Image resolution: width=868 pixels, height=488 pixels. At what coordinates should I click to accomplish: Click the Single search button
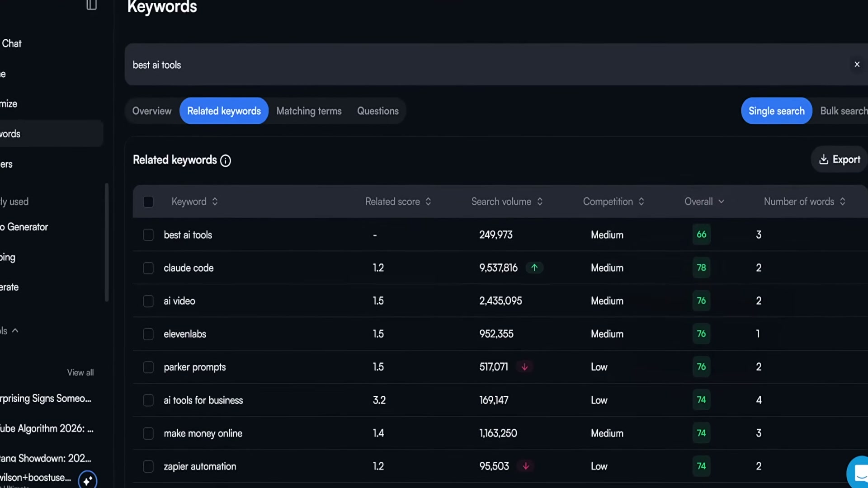tap(776, 111)
